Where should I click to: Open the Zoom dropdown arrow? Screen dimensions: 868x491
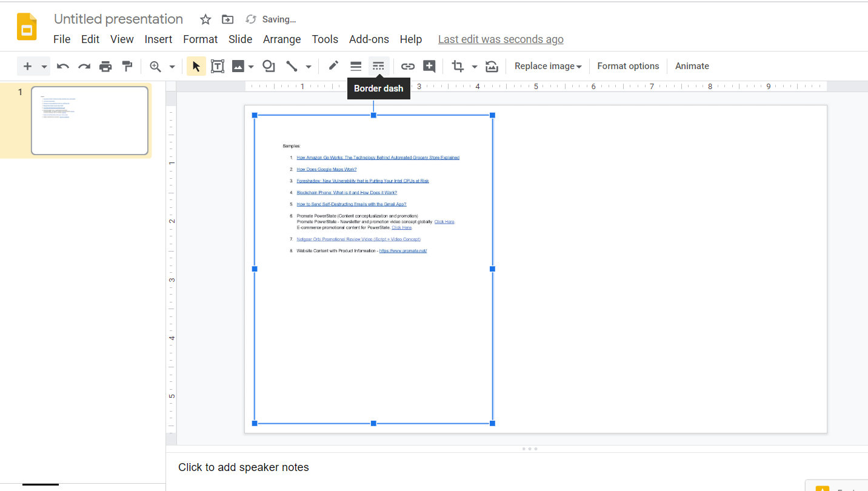(172, 66)
